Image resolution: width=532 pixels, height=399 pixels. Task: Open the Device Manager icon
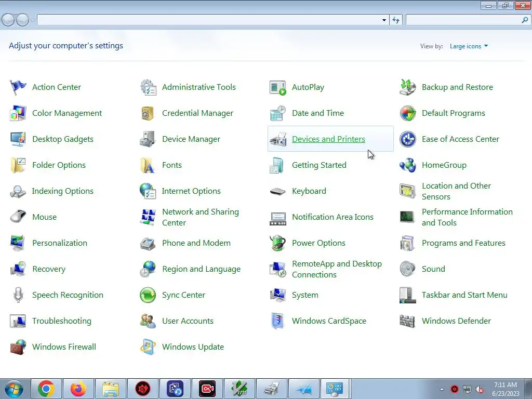148,139
